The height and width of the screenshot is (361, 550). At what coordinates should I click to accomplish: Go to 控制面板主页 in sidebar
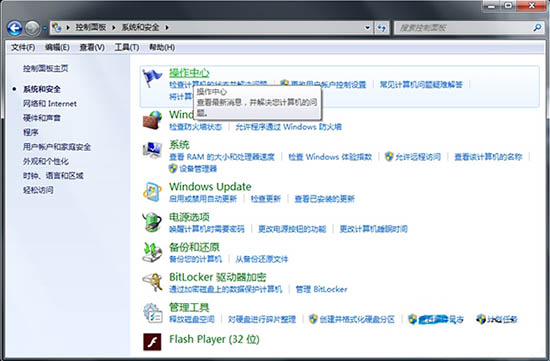point(46,68)
